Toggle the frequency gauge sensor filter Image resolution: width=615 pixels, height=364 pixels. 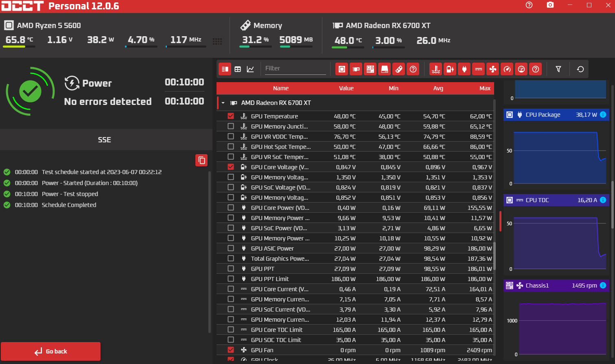(x=507, y=69)
